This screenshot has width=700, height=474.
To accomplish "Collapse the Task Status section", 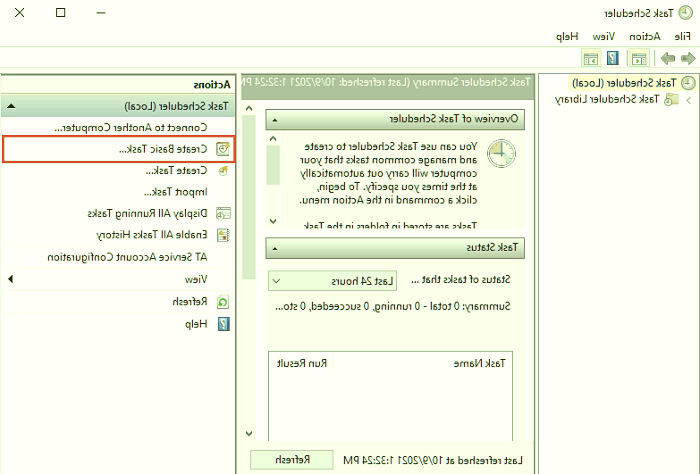I will [275, 249].
